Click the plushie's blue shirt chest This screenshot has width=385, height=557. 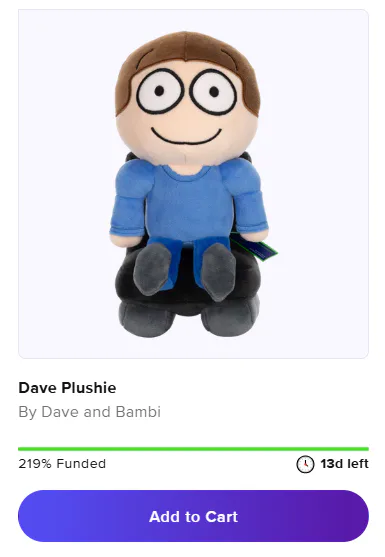(x=186, y=202)
